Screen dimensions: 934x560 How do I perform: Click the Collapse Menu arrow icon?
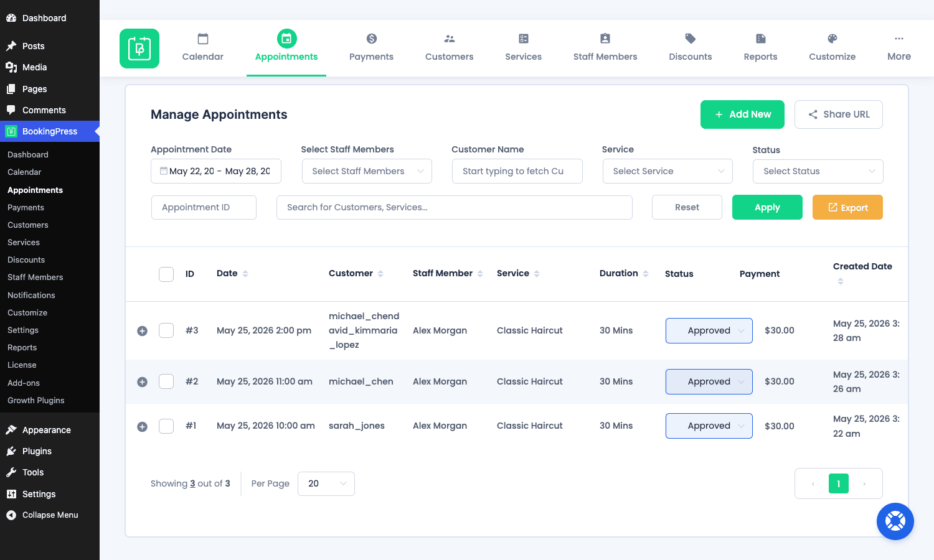(x=11, y=515)
